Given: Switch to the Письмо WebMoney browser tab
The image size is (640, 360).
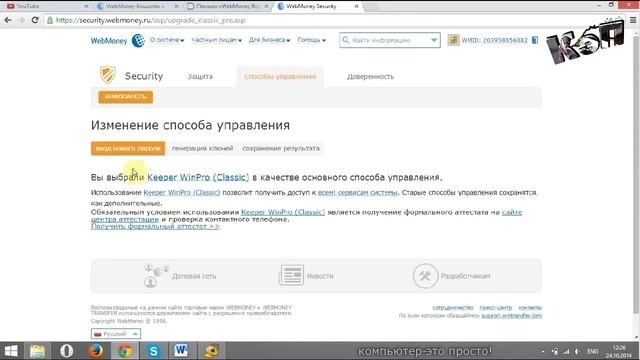Looking at the screenshot, I should click(x=228, y=6).
